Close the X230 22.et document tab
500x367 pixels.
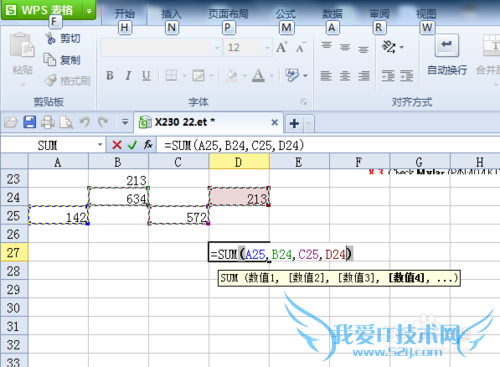274,122
